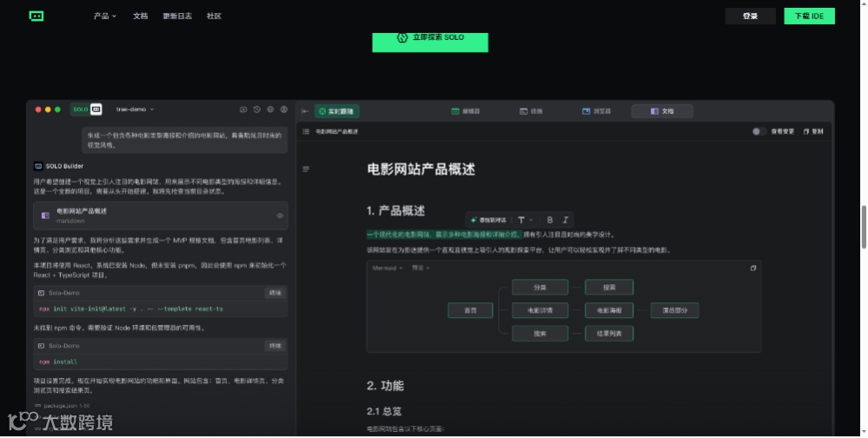868x438 pixels.
Task: Collapse the chat panel with arrow icon
Action: [305, 111]
